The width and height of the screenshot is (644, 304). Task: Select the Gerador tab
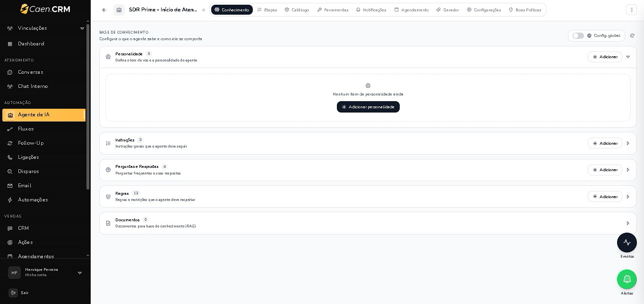[x=447, y=10]
